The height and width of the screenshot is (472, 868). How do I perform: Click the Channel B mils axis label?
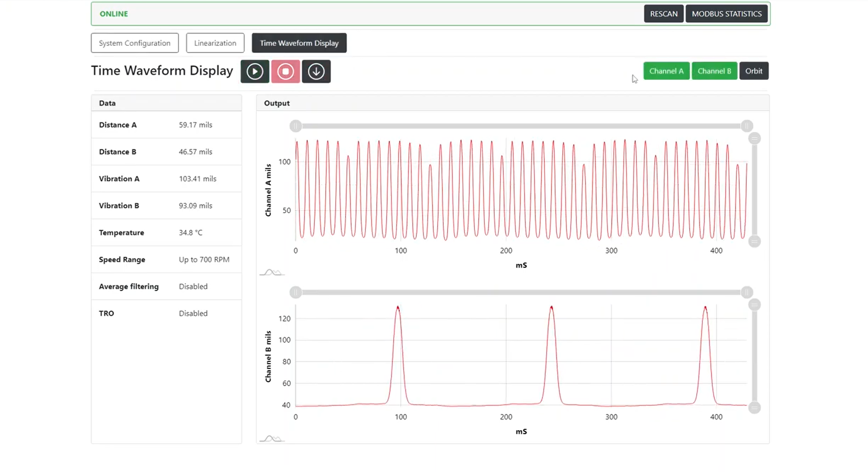click(x=268, y=356)
